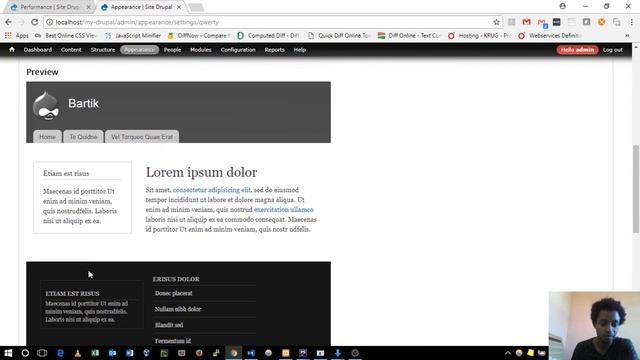Image resolution: width=640 pixels, height=360 pixels.
Task: Click the dark square extension icon
Action: point(556,22)
